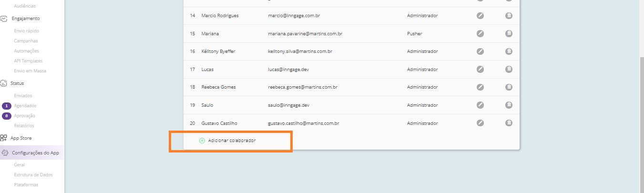Delete Saulo row trash icon
Viewport: 644px width, 193px height.
509,105
